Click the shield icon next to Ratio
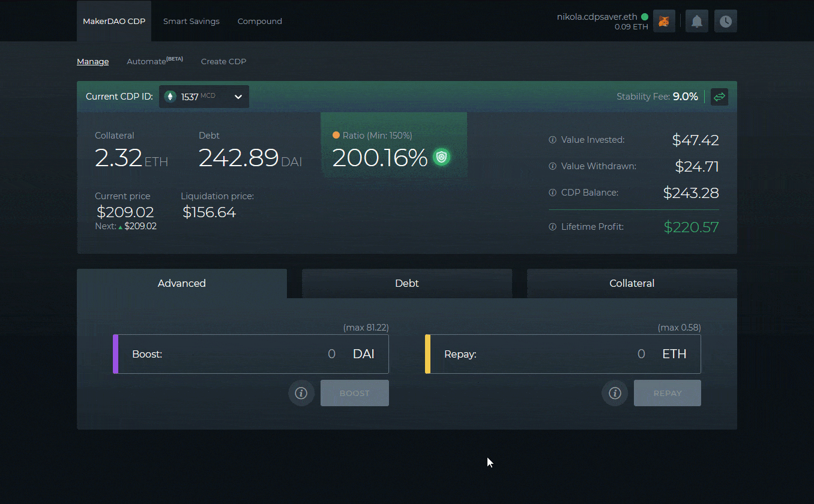This screenshot has height=504, width=814. click(442, 157)
